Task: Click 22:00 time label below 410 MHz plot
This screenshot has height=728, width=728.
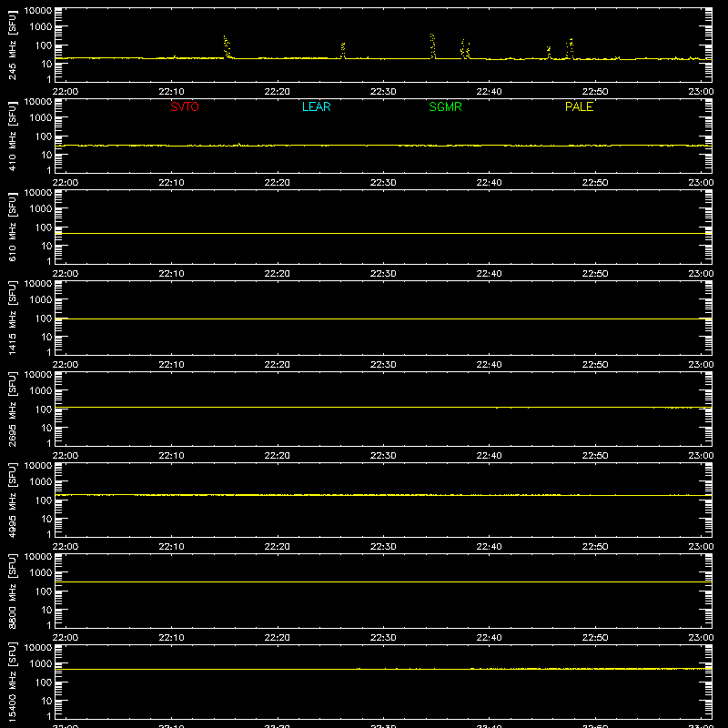Action: [66, 183]
